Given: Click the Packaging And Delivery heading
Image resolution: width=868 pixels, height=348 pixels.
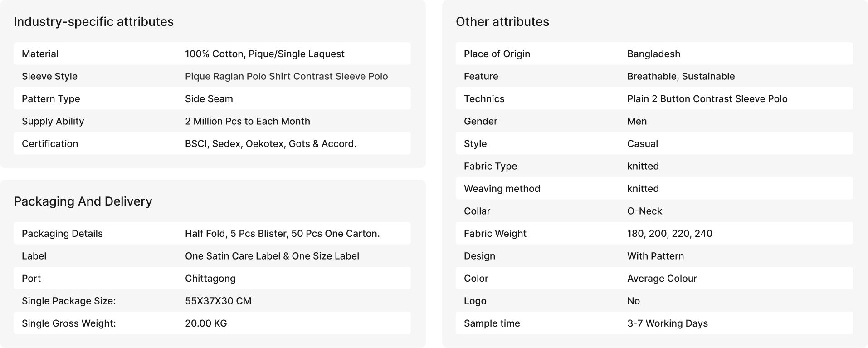Looking at the screenshot, I should point(83,201).
